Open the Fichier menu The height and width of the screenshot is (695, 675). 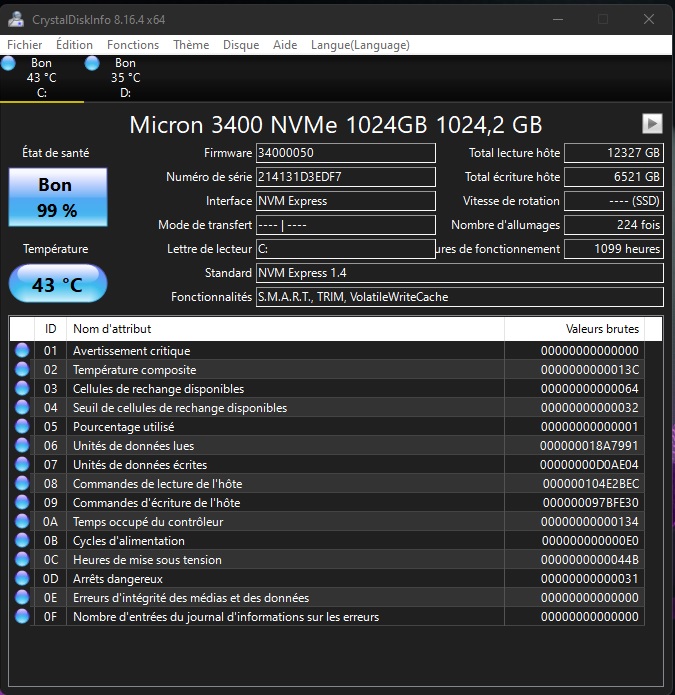25,45
